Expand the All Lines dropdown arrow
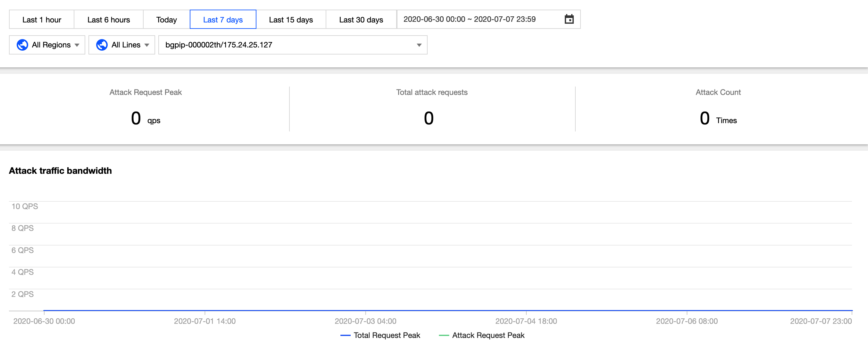This screenshot has height=361, width=868. pyautogui.click(x=147, y=45)
